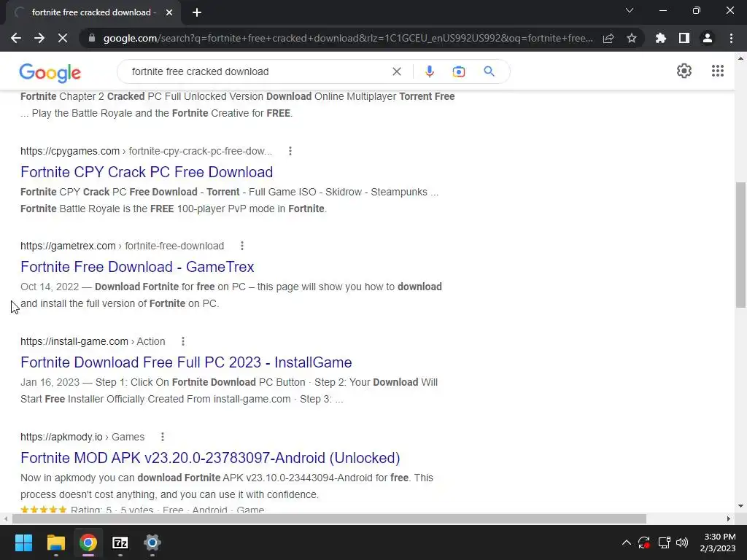Open the Windows Start menu
This screenshot has height=560, width=747.
tap(23, 542)
